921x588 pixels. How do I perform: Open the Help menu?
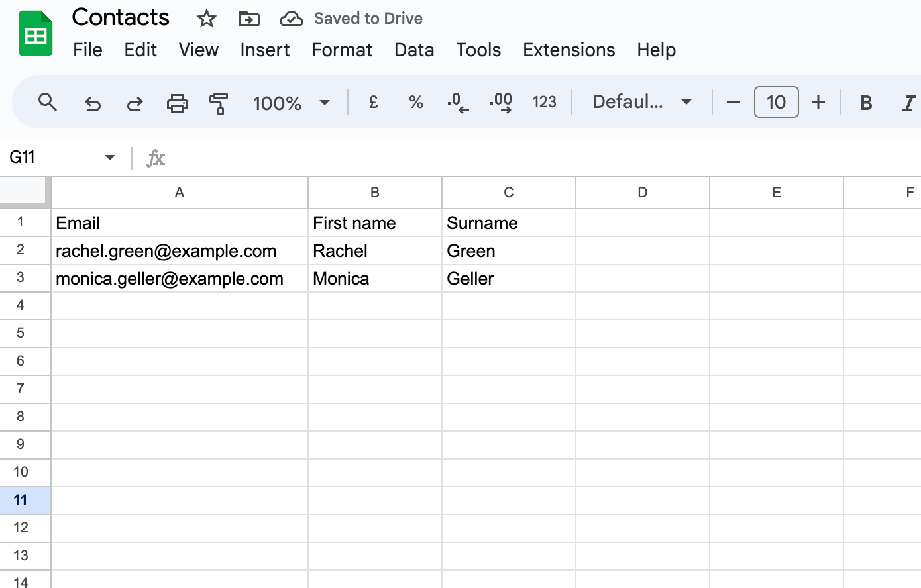[x=656, y=50]
